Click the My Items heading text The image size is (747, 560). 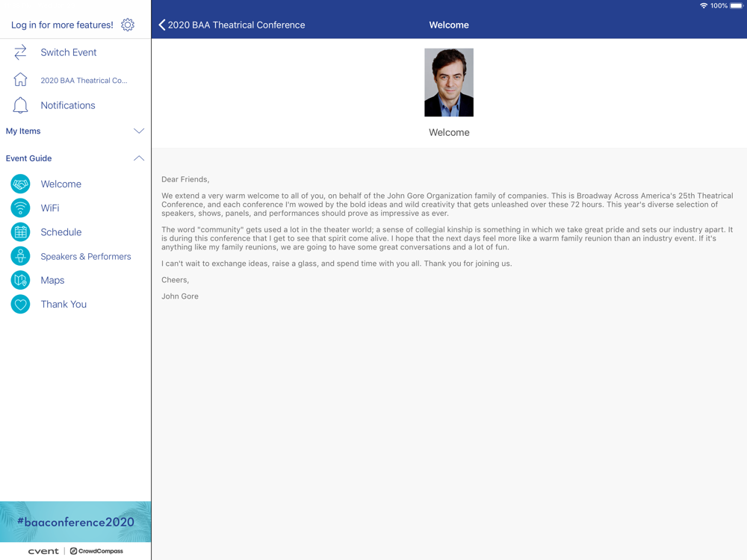point(23,131)
